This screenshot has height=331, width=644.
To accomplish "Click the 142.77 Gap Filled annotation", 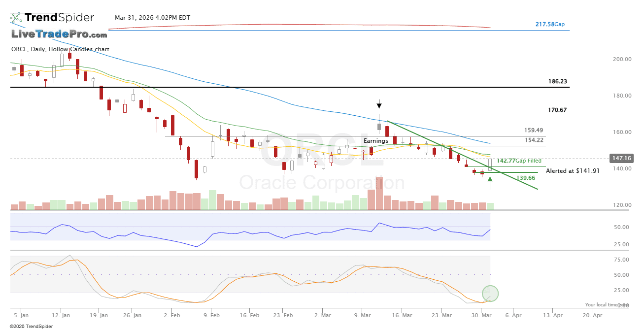I will click(x=519, y=161).
